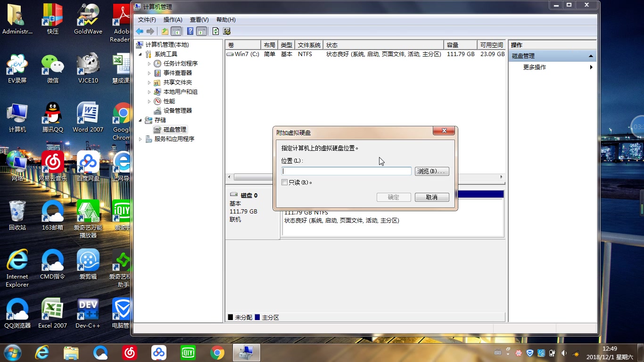Check the 只读(R) checkbox
Viewport: 644px width, 362px height.
pos(284,182)
